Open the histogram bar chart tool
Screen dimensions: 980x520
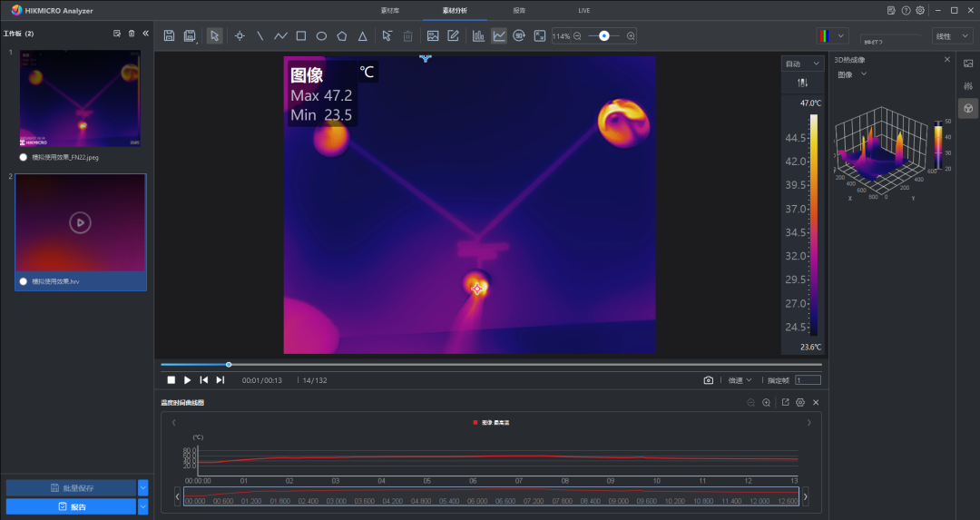click(478, 35)
